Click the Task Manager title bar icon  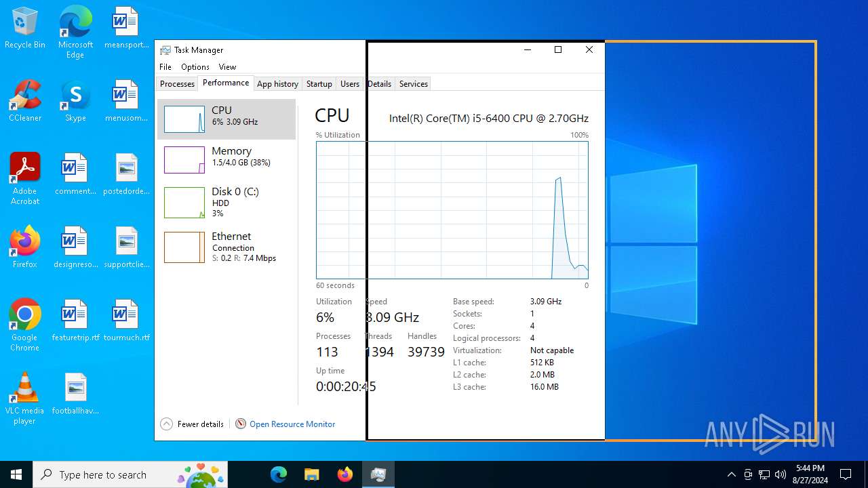(165, 50)
